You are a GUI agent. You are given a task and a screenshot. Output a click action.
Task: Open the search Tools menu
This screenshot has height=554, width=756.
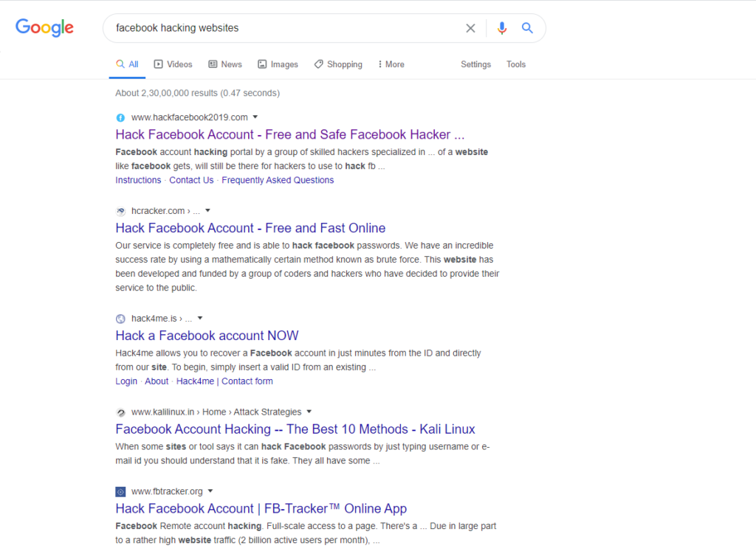point(516,65)
